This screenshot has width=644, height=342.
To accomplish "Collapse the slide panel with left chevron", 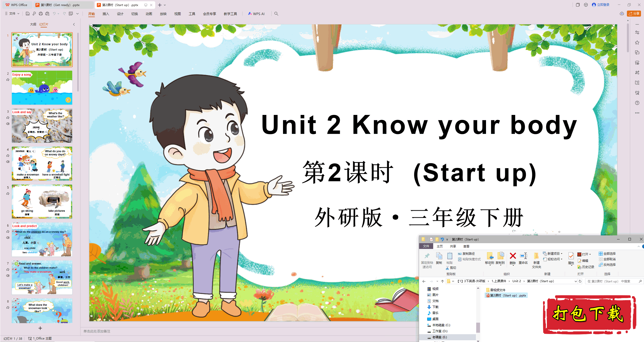I will click(74, 24).
